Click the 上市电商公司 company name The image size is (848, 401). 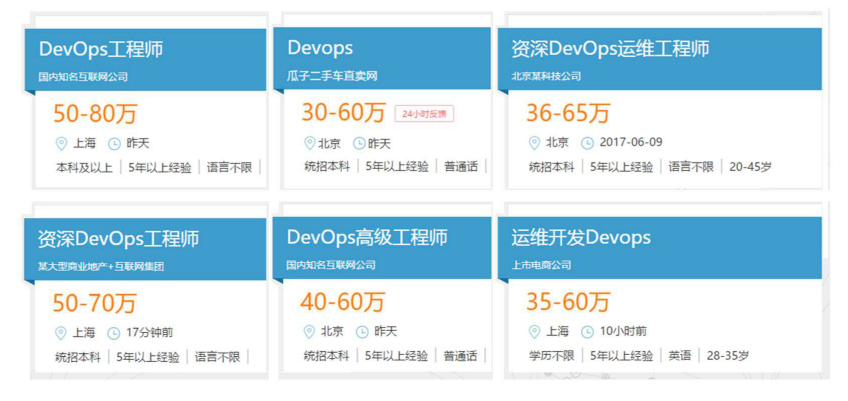(x=541, y=265)
